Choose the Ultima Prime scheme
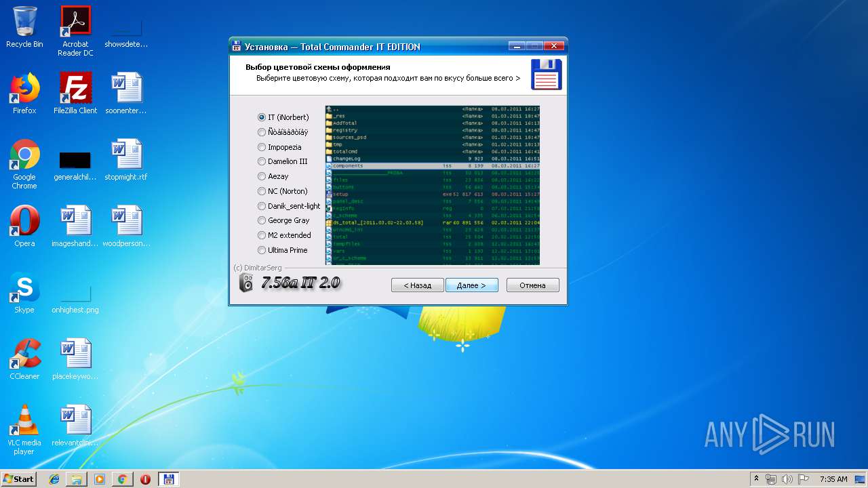Screen dimensions: 868x488 [282, 250]
